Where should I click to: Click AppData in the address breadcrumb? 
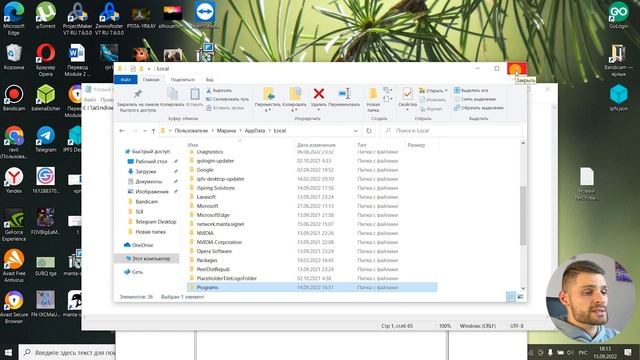[255, 131]
